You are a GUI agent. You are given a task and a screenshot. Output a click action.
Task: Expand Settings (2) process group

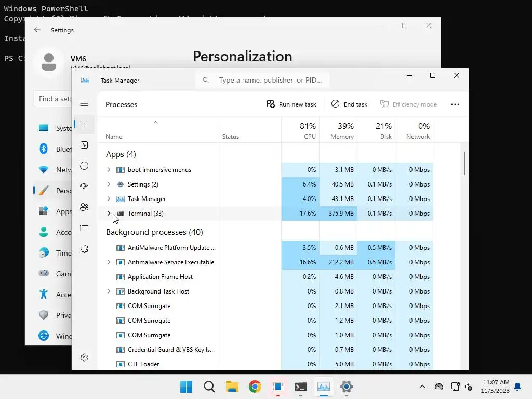[109, 184]
